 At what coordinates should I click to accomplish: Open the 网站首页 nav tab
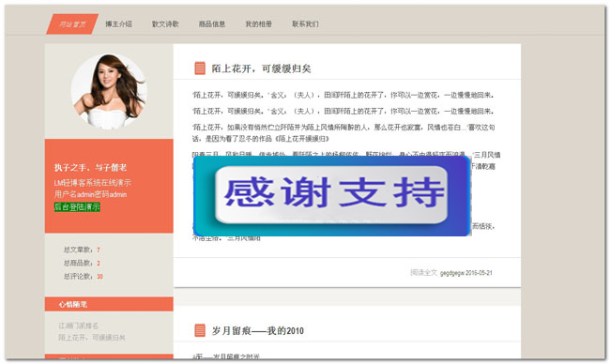pyautogui.click(x=72, y=24)
